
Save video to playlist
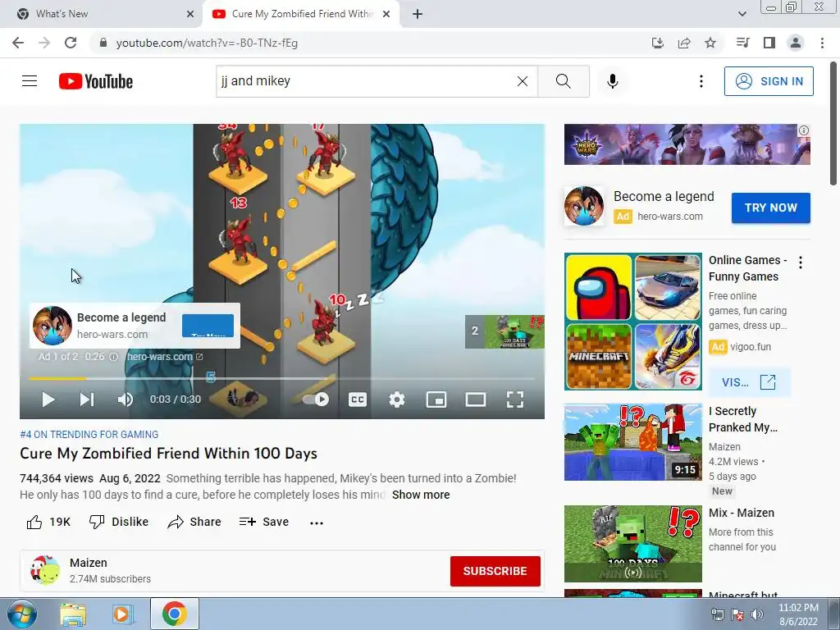click(264, 522)
